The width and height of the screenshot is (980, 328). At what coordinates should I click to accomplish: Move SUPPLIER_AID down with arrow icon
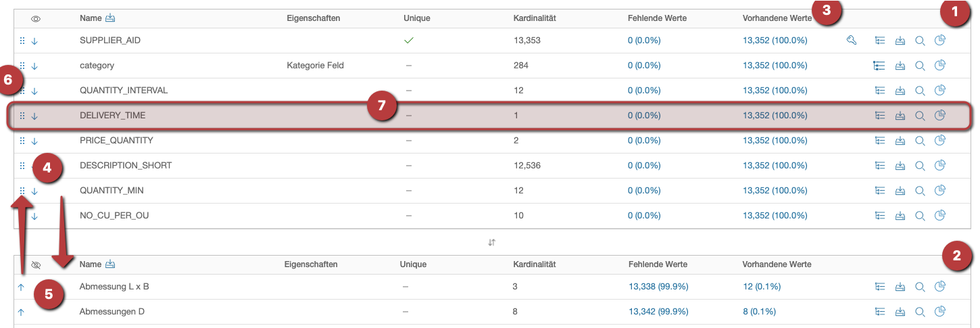point(34,41)
